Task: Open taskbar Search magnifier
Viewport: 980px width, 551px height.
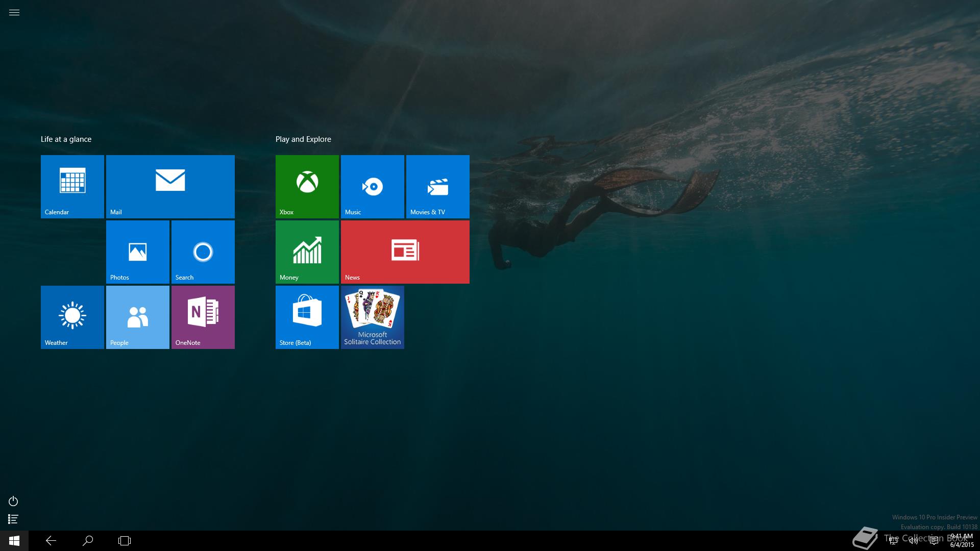Action: 88,541
